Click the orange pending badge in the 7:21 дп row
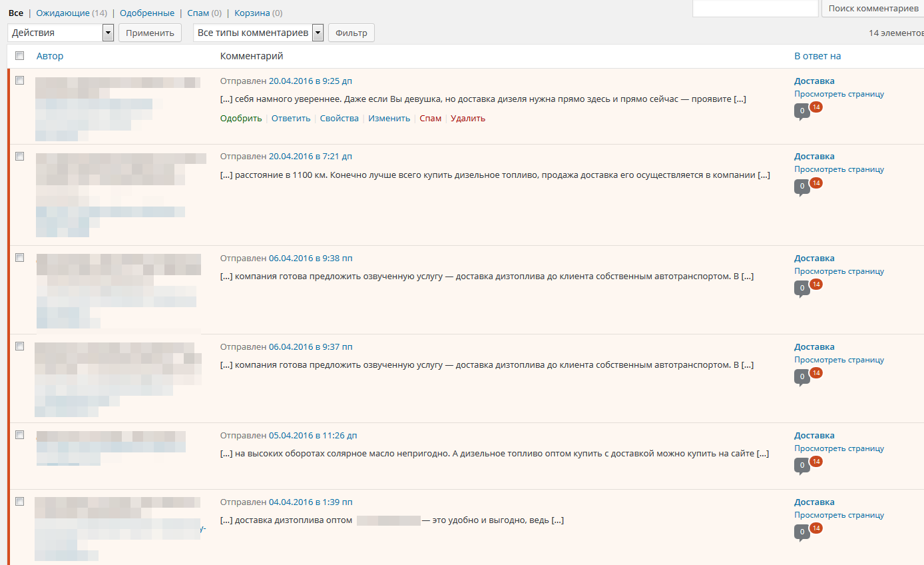The height and width of the screenshot is (565, 924). click(816, 182)
